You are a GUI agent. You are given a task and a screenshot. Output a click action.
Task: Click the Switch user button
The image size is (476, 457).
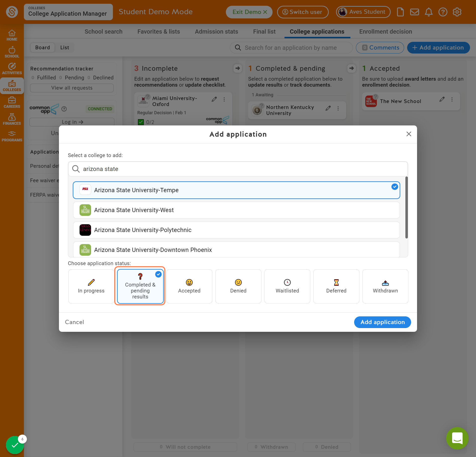[303, 12]
